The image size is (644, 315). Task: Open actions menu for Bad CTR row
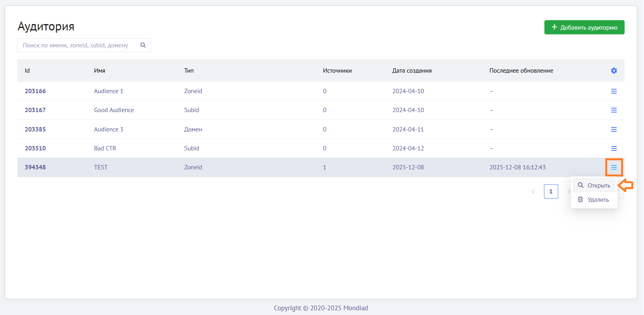[x=614, y=148]
